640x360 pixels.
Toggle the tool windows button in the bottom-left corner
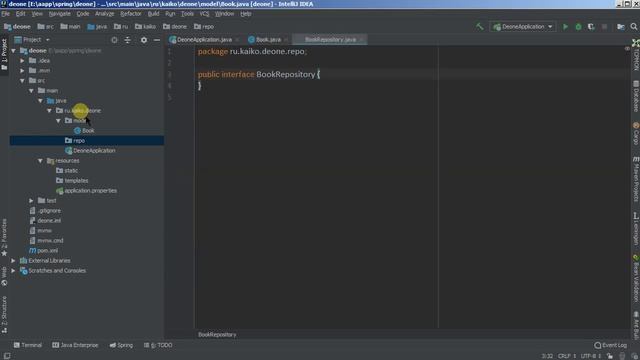(x=7, y=356)
